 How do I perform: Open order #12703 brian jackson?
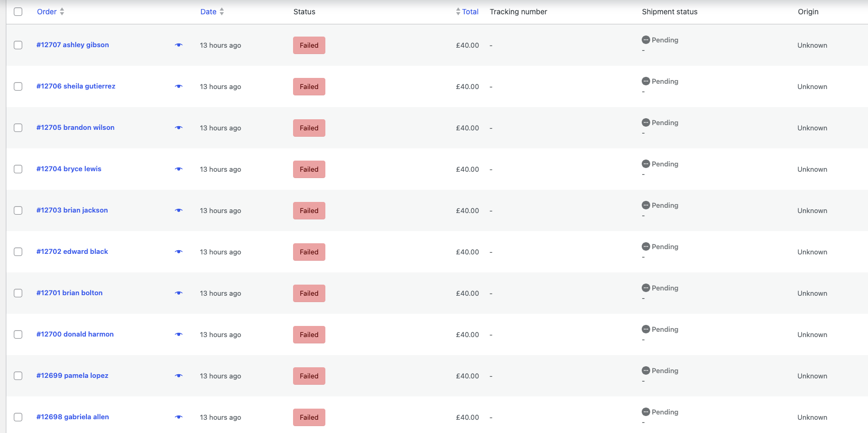(72, 210)
